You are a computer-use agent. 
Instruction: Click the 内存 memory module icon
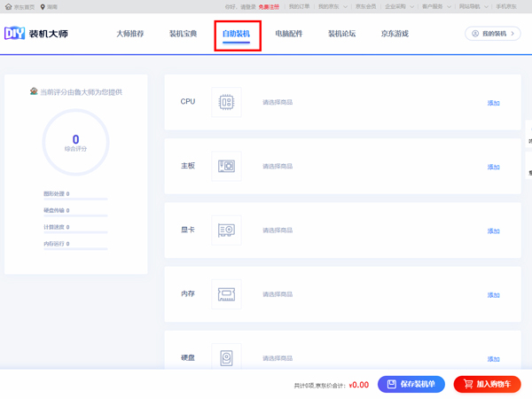[x=226, y=294]
